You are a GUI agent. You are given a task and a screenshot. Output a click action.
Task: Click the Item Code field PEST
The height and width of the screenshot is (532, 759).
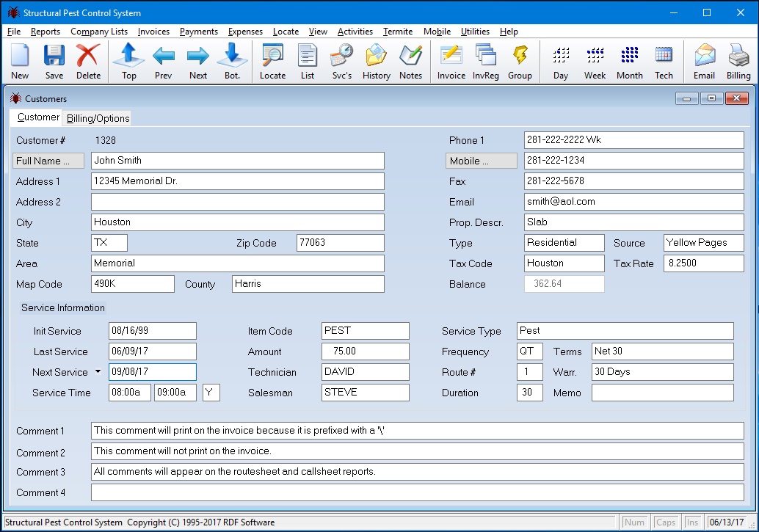(366, 331)
